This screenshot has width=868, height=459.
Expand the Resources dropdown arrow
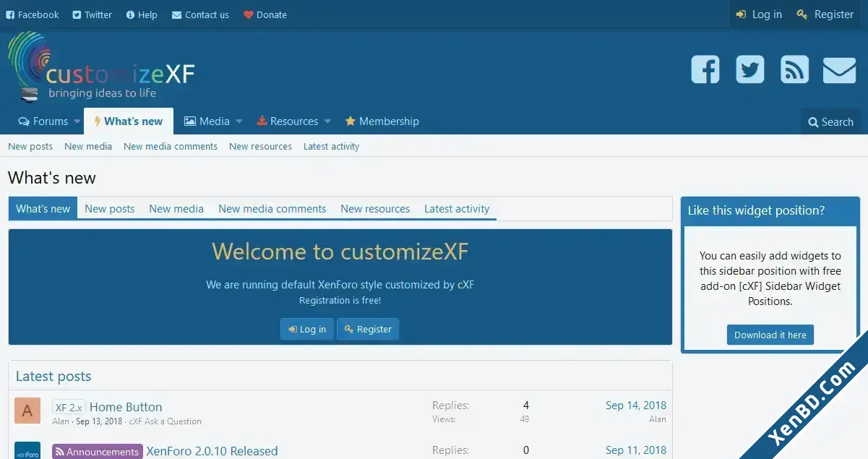[x=327, y=121]
